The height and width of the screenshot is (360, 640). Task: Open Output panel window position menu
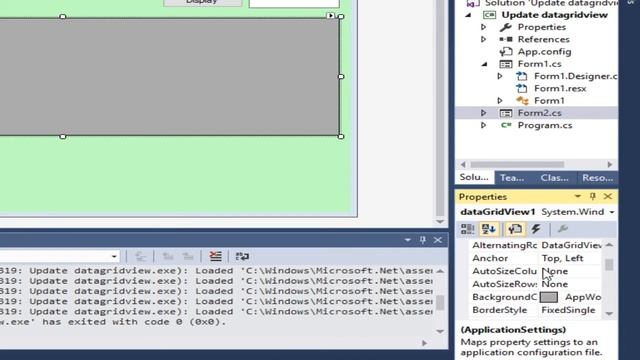407,240
